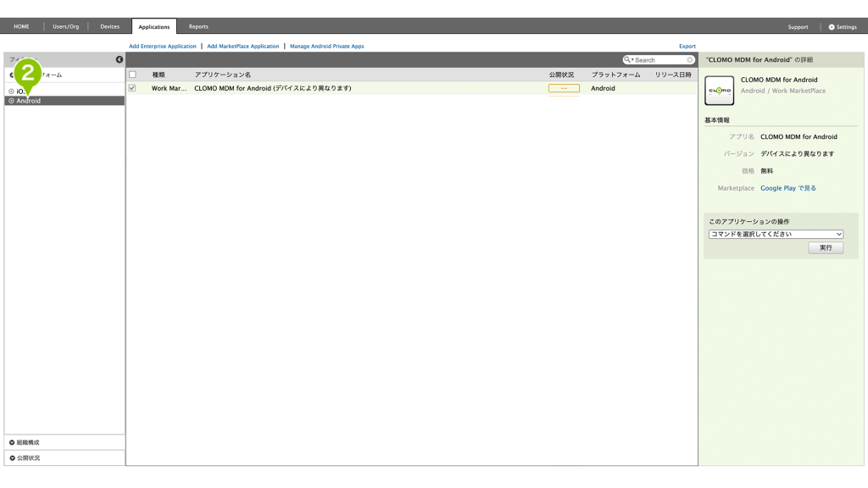Sort by the プラットフォーム column header
This screenshot has width=868, height=488.
616,75
